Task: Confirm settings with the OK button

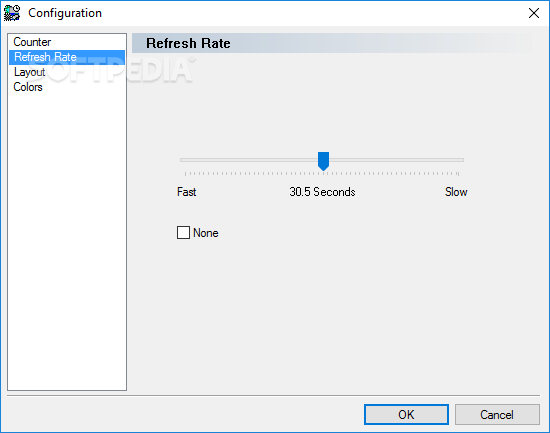Action: click(406, 414)
